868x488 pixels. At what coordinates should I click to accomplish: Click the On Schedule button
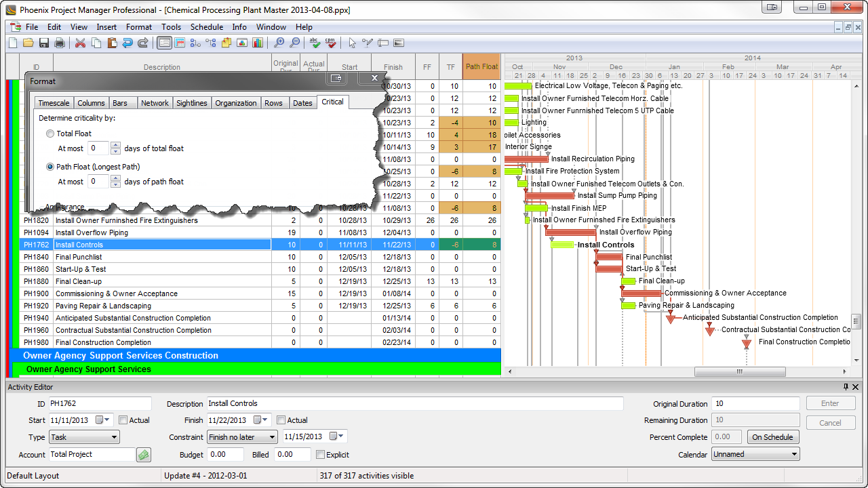(773, 437)
